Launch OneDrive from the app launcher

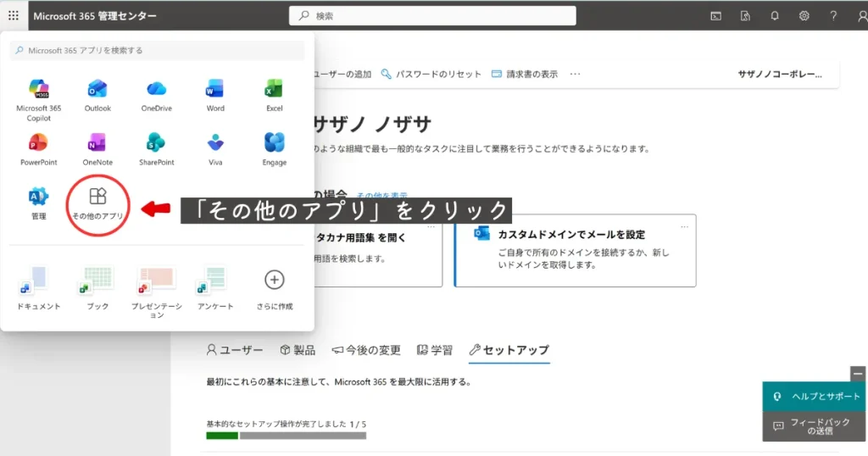click(x=156, y=90)
